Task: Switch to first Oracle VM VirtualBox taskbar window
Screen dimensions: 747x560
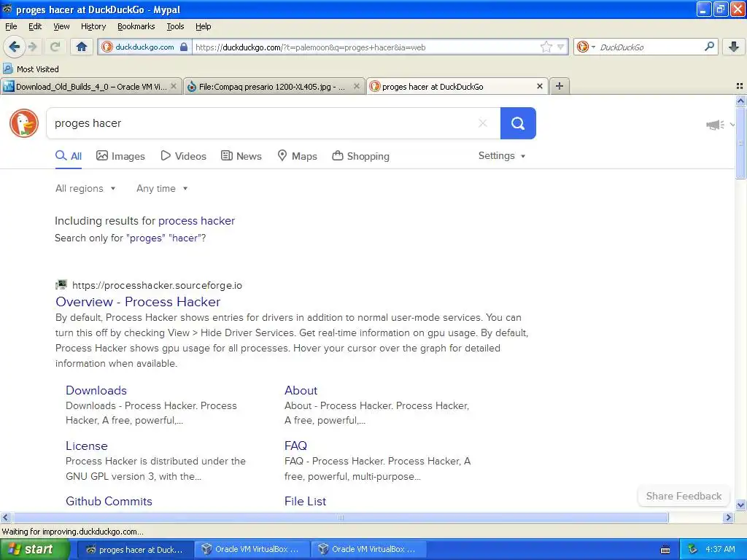Action: (252, 550)
